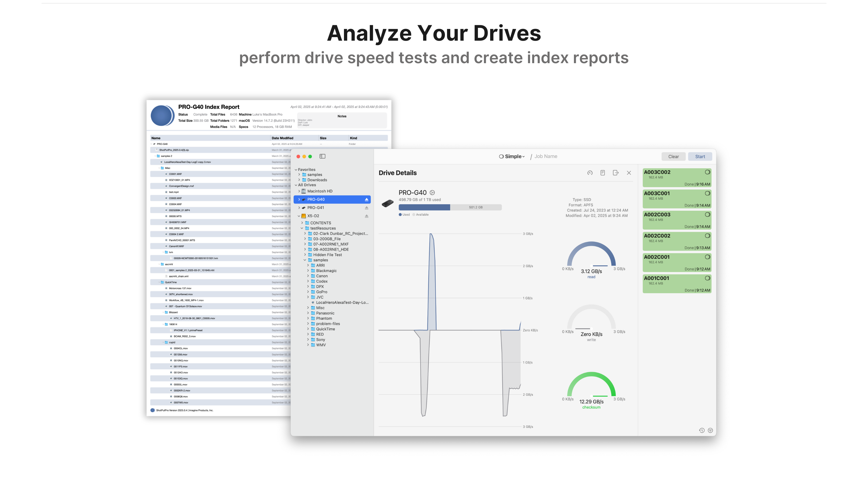
Task: Click the filter list icon in bottom corner
Action: pyautogui.click(x=710, y=430)
